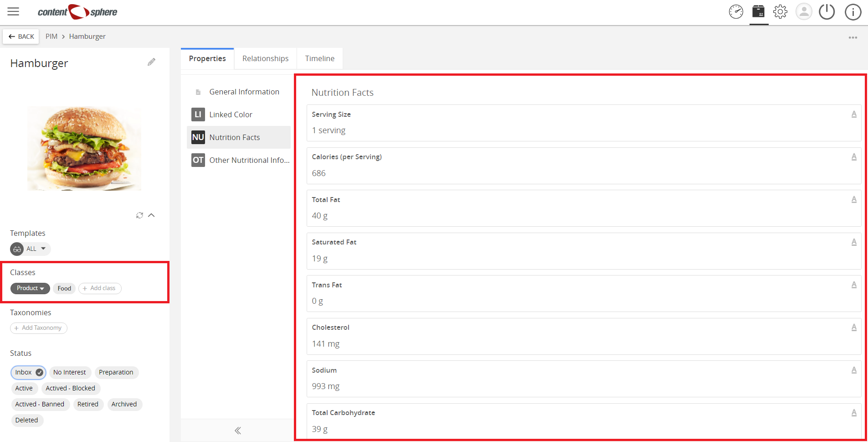Switch to the Relationships tab
This screenshot has height=442, width=868.
tap(266, 58)
